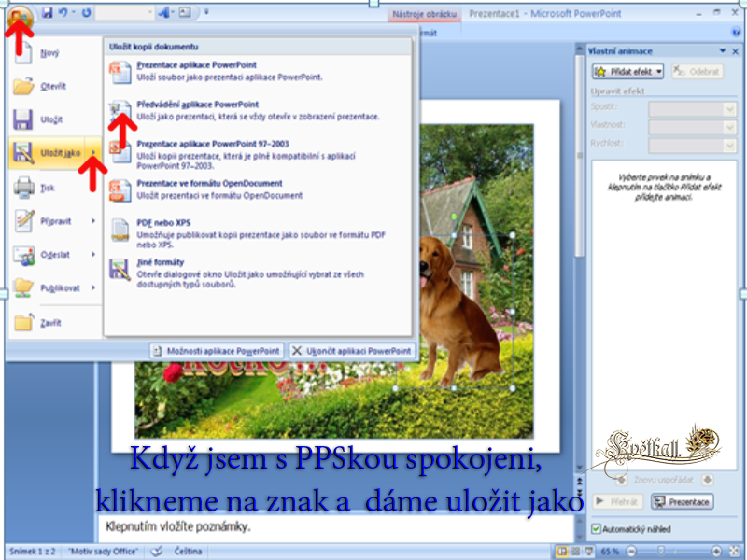Click the Help icon on the ribbon
Image resolution: width=747 pixels, height=560 pixels.
tap(736, 33)
